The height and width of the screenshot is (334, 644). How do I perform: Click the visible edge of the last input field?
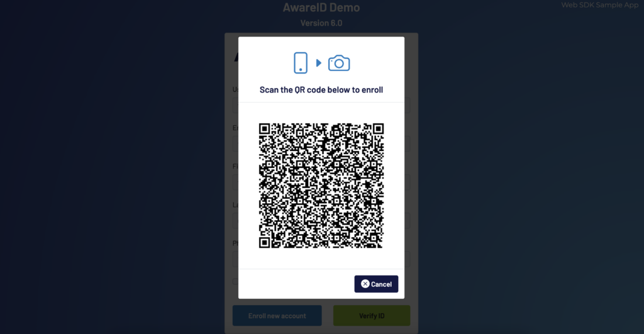click(x=235, y=259)
